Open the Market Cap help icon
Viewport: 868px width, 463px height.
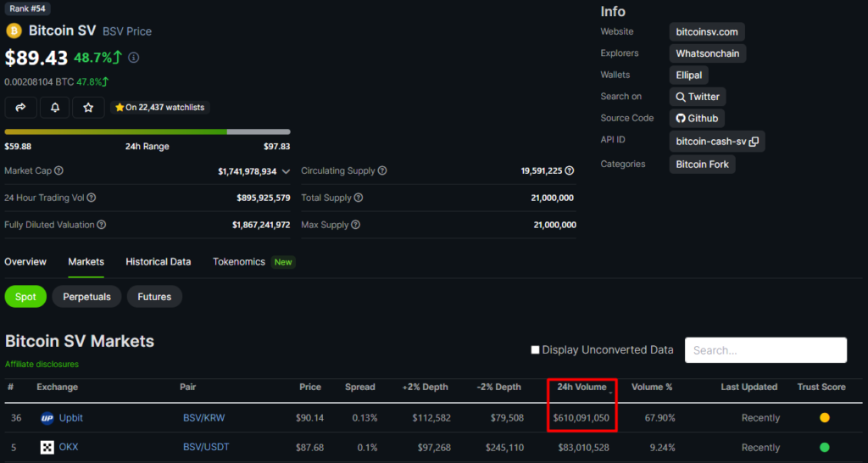(58, 170)
